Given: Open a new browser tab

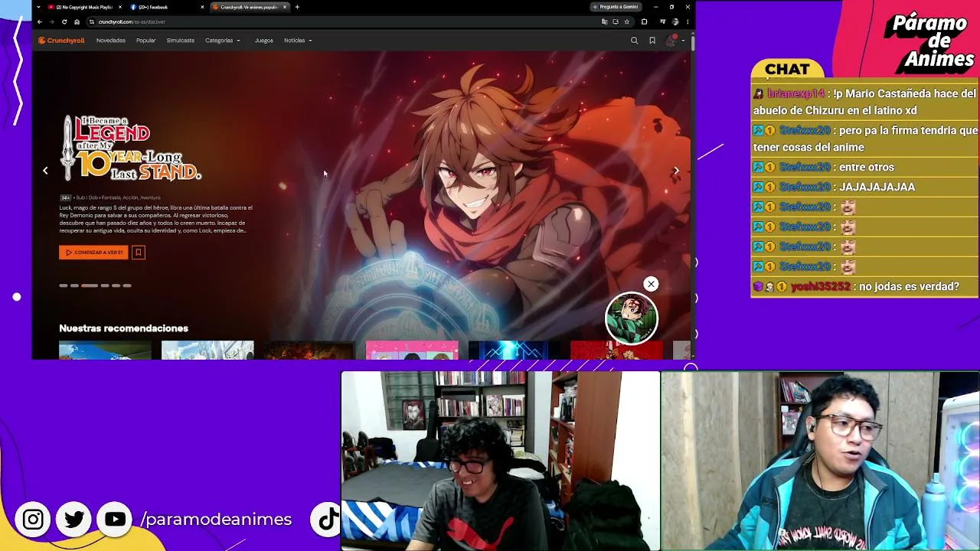Looking at the screenshot, I should (297, 7).
